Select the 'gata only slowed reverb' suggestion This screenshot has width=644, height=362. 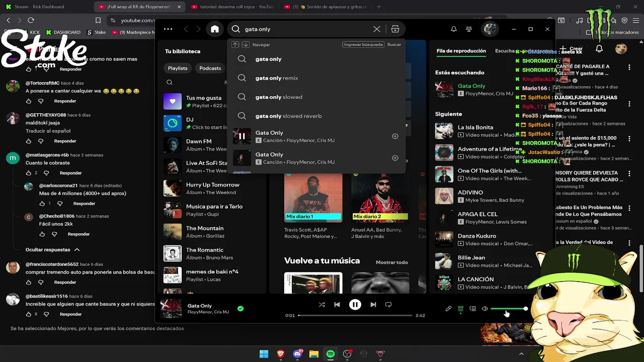(316, 116)
